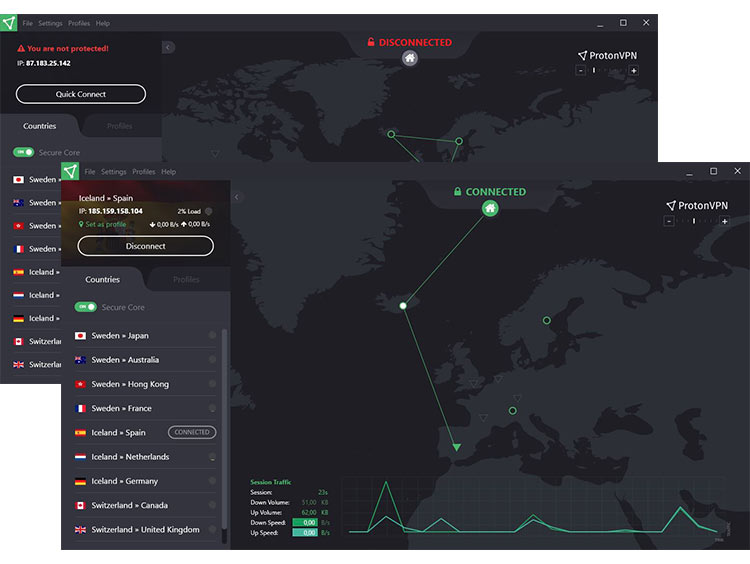Click the Japan flag beside Sweden » Japan
750x564 pixels.
[80, 336]
